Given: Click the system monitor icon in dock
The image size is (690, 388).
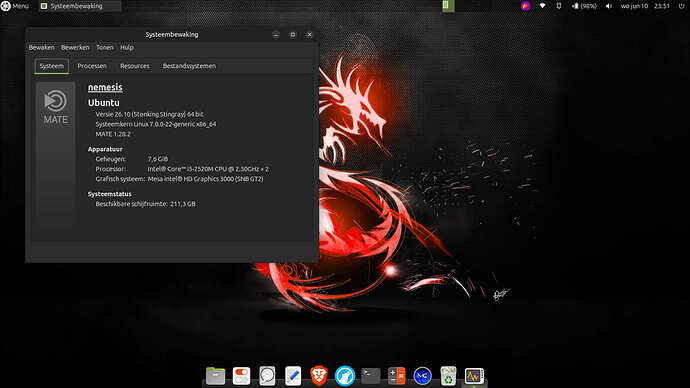Looking at the screenshot, I should (x=474, y=376).
